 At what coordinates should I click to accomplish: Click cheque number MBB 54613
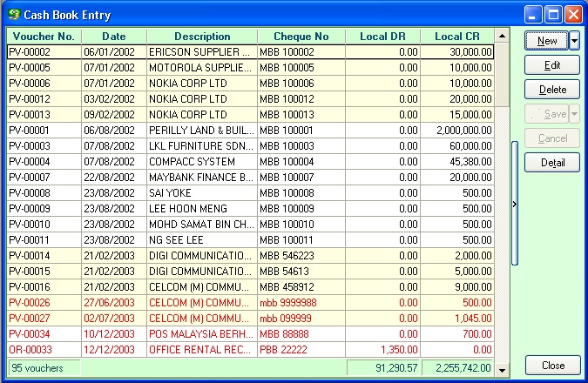click(x=301, y=272)
